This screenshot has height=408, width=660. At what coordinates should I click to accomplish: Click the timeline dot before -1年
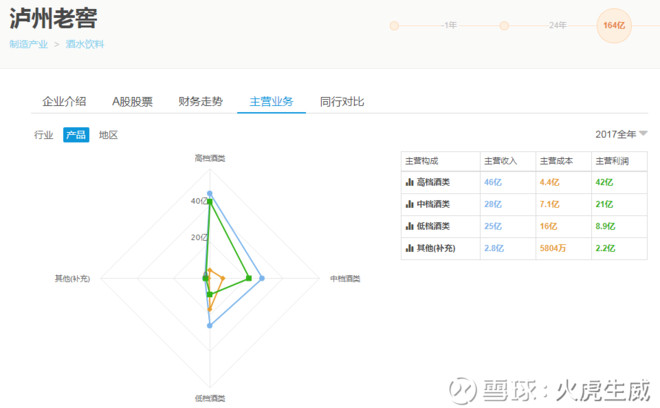point(394,26)
